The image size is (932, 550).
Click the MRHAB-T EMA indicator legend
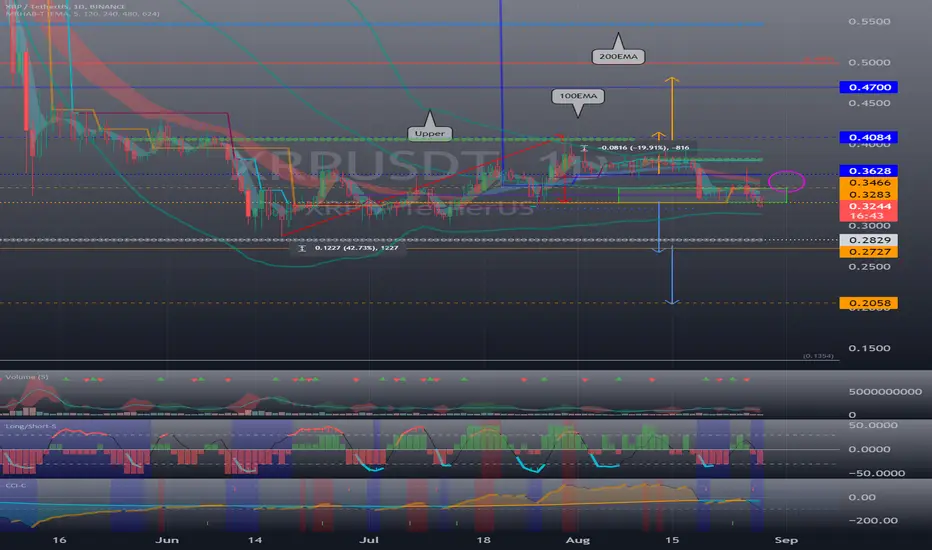coord(82,14)
